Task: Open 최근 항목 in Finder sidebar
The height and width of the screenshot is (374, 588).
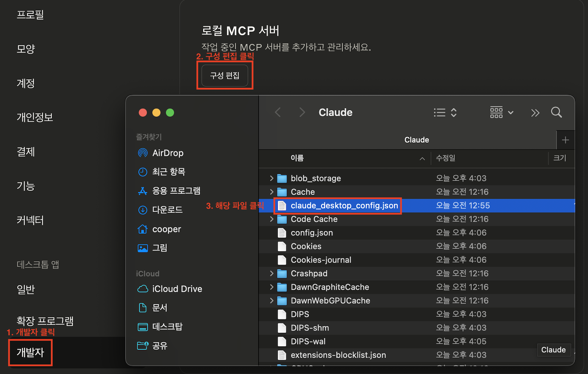Action: [161, 172]
